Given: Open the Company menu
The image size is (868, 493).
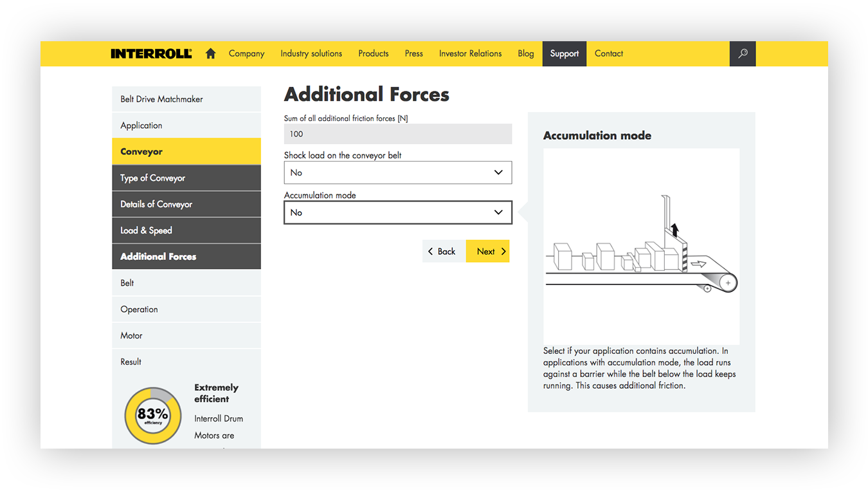Looking at the screenshot, I should pos(246,54).
